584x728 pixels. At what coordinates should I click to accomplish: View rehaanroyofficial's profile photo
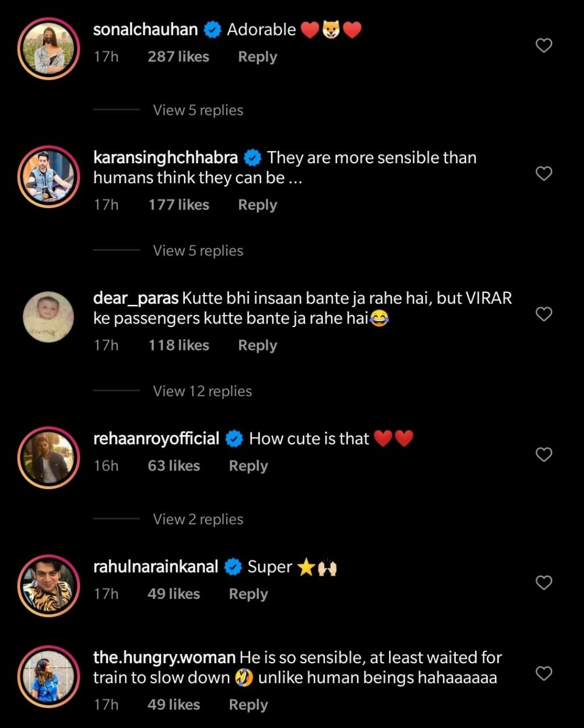pos(49,458)
